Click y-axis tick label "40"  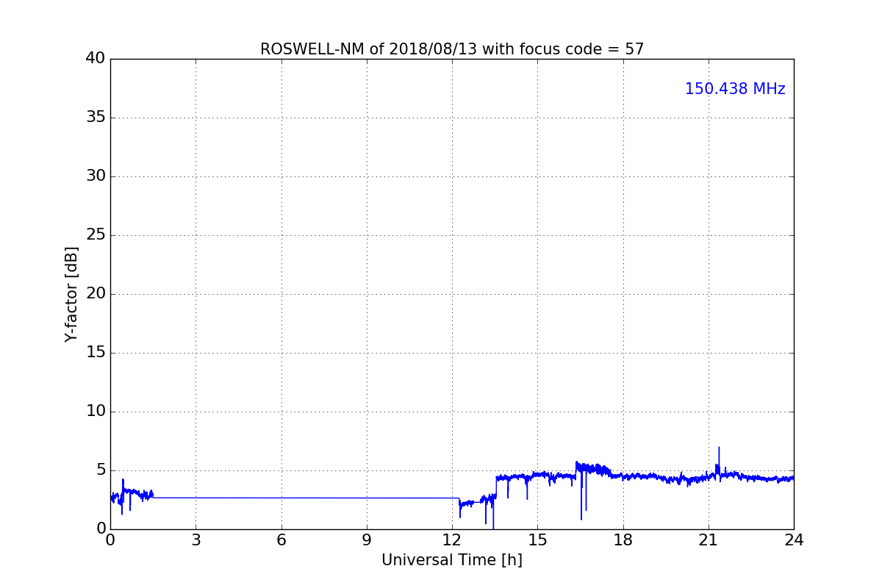point(96,59)
